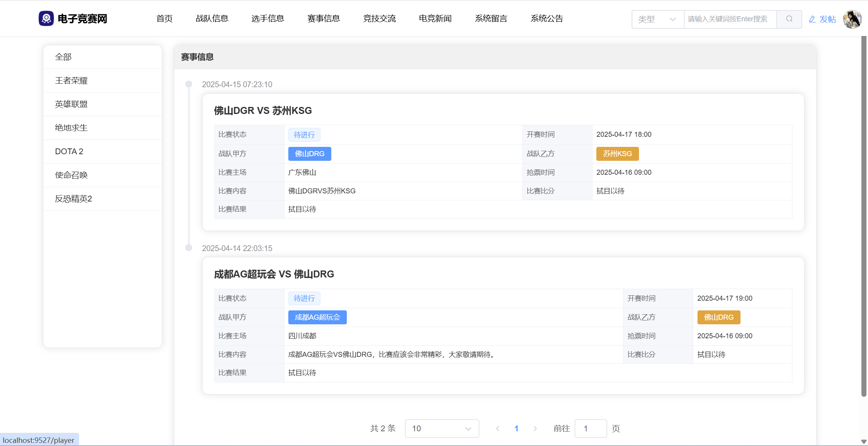Screen dimensions: 868x446
Task: Switch to the 电竞新闻 menu item
Action: [x=435, y=19]
